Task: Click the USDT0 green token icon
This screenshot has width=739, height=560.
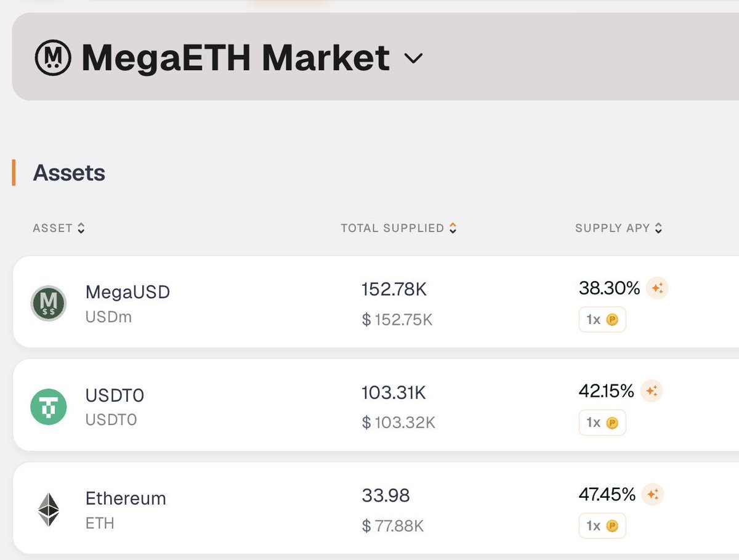Action: coord(48,407)
